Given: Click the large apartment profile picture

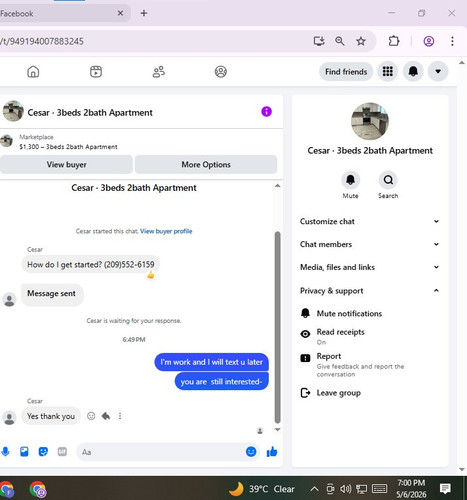Looking at the screenshot, I should (x=370, y=121).
